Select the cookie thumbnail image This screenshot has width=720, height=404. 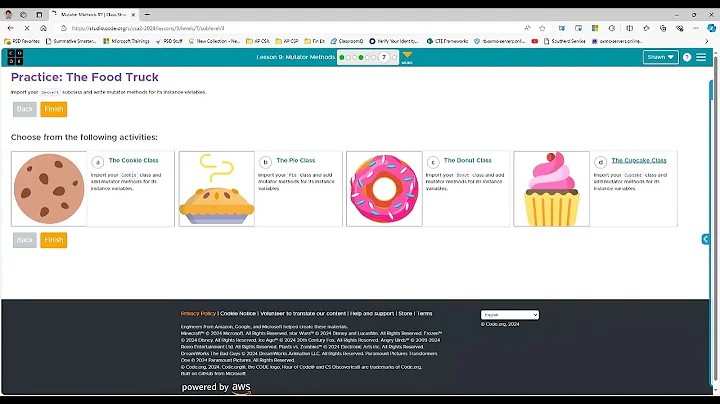(49, 189)
